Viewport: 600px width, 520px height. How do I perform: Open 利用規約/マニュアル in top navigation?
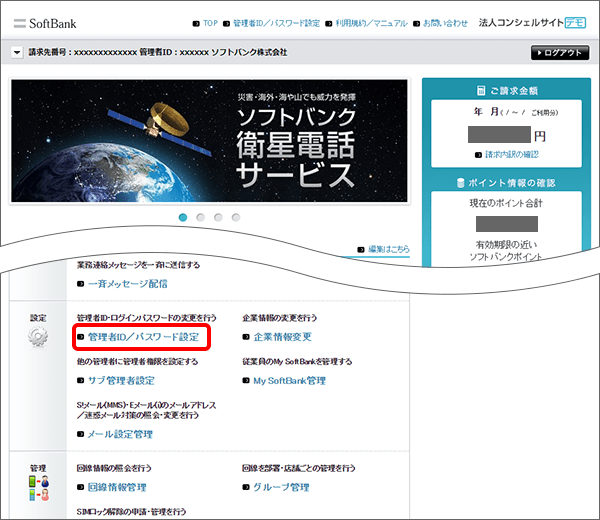pyautogui.click(x=371, y=23)
